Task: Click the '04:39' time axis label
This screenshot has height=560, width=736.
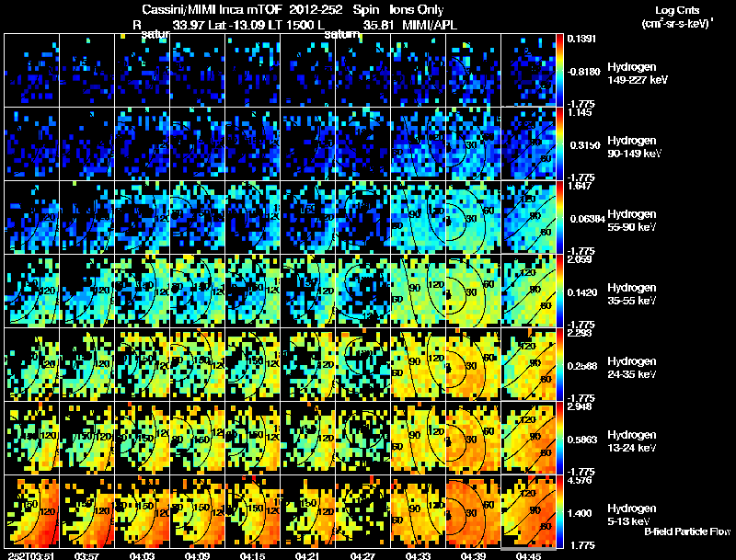Action: pos(473,555)
